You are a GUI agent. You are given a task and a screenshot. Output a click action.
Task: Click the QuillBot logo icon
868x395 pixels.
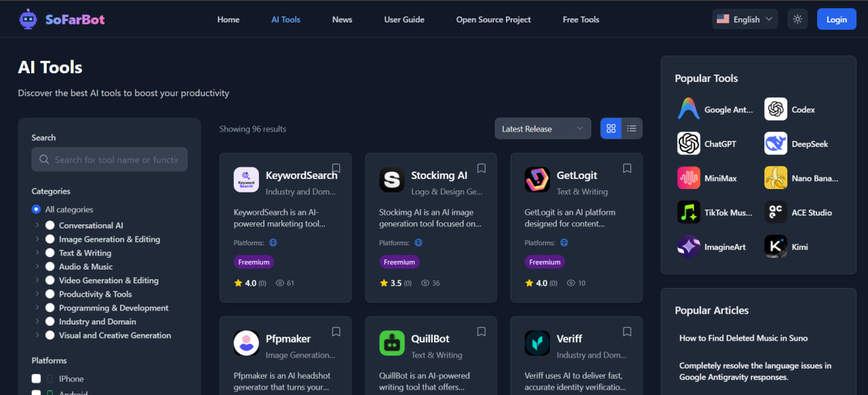392,343
